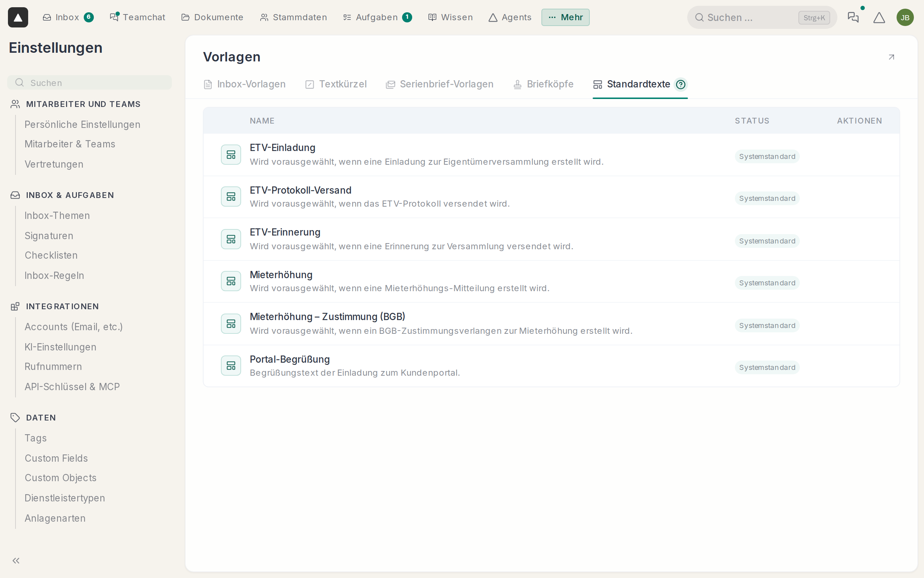924x578 pixels.
Task: Click the ETV-Protokoll-Versand row icon
Action: coord(231,197)
